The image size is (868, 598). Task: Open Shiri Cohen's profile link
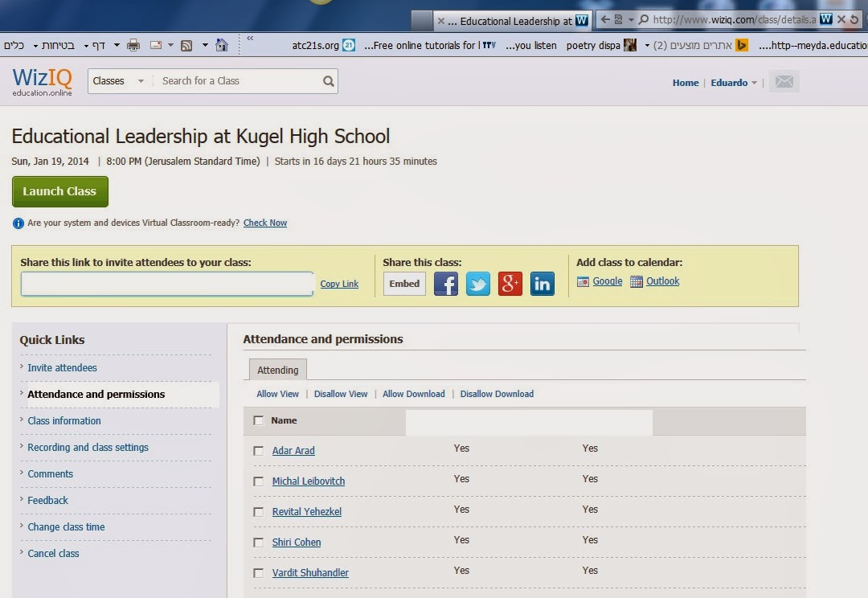(x=296, y=542)
